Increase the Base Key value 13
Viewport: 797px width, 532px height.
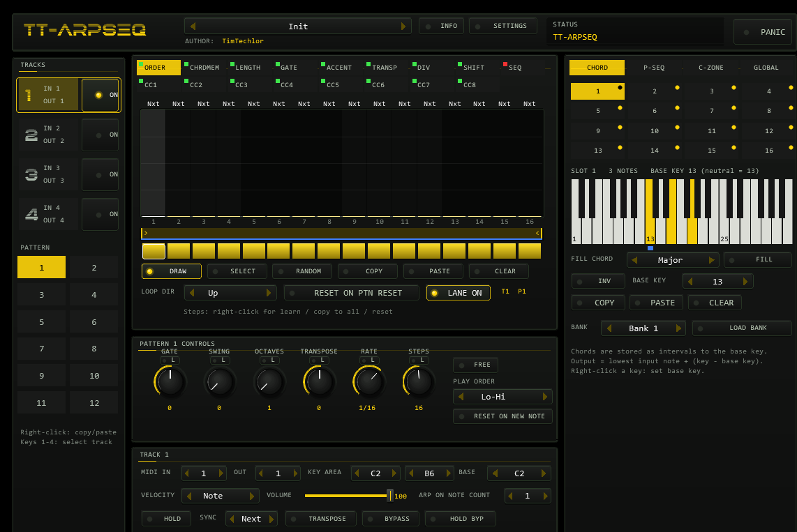745,281
